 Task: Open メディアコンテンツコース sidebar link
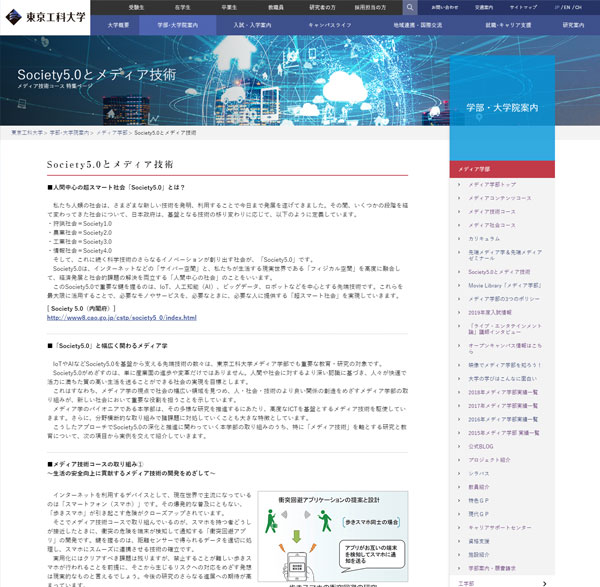[499, 198]
